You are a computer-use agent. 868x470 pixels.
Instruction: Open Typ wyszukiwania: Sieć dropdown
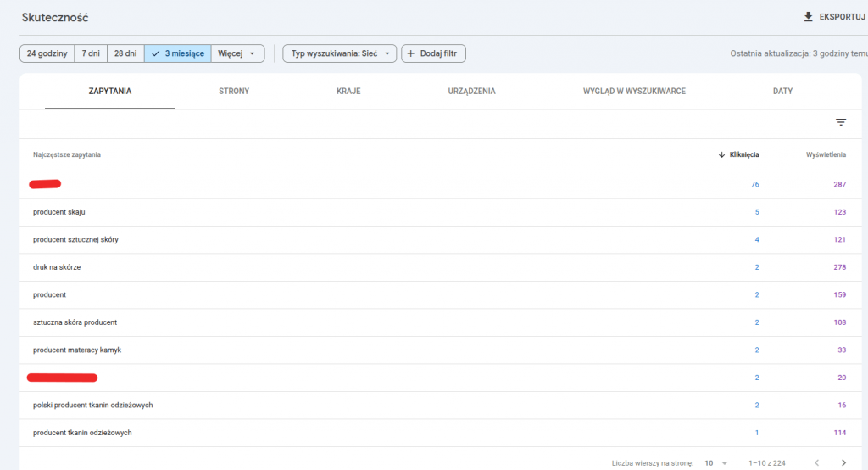coord(339,53)
